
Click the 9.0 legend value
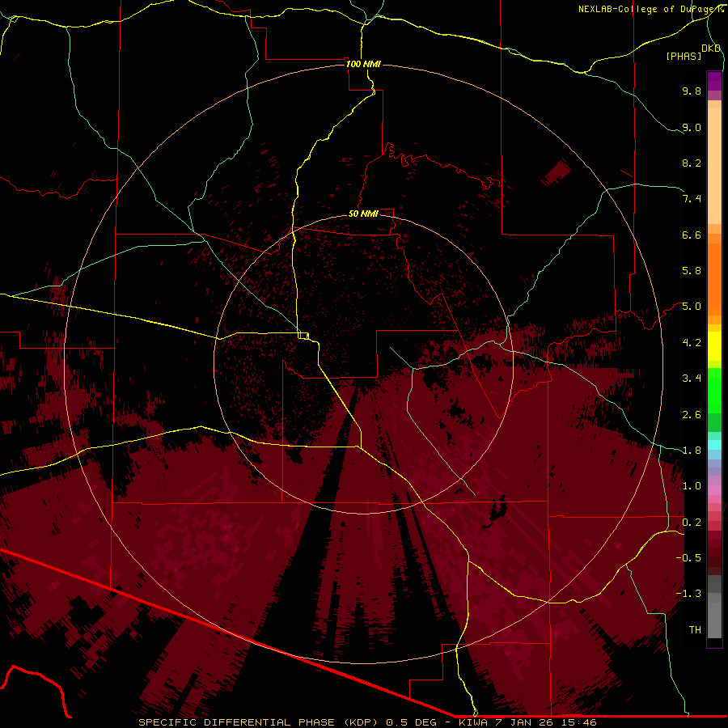692,127
